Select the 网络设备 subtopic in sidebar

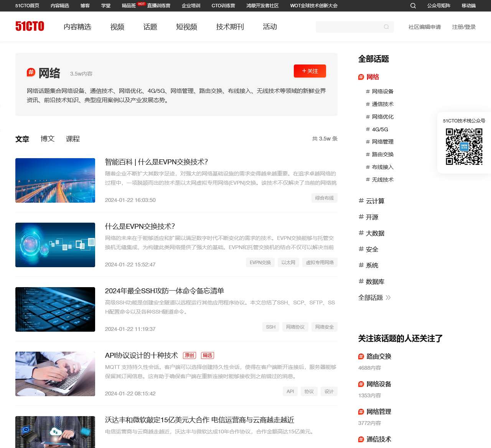click(382, 91)
